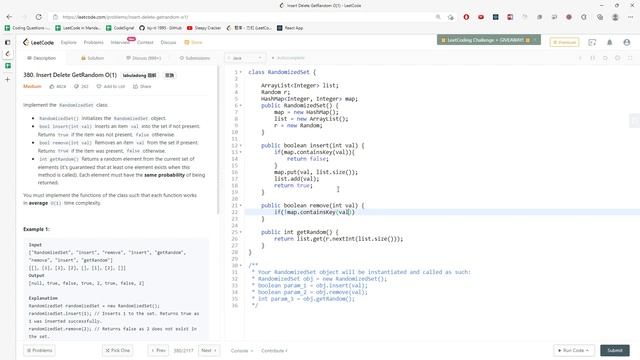Open the Collections icon in browser toolbar
Screen dimensions: 640x360
pos(600,17)
